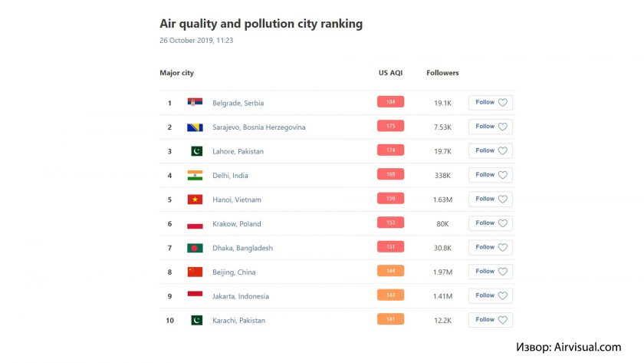Click the US AQI column header
Viewport: 644px width, 363px height.
pyautogui.click(x=390, y=73)
